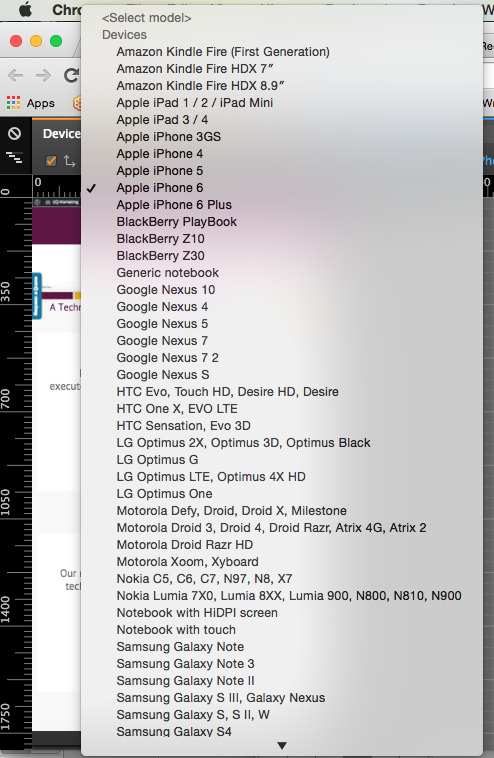Viewport: 494px width, 758px height.
Task: Pick Apple iPhone 3GS from list
Action: click(282, 137)
